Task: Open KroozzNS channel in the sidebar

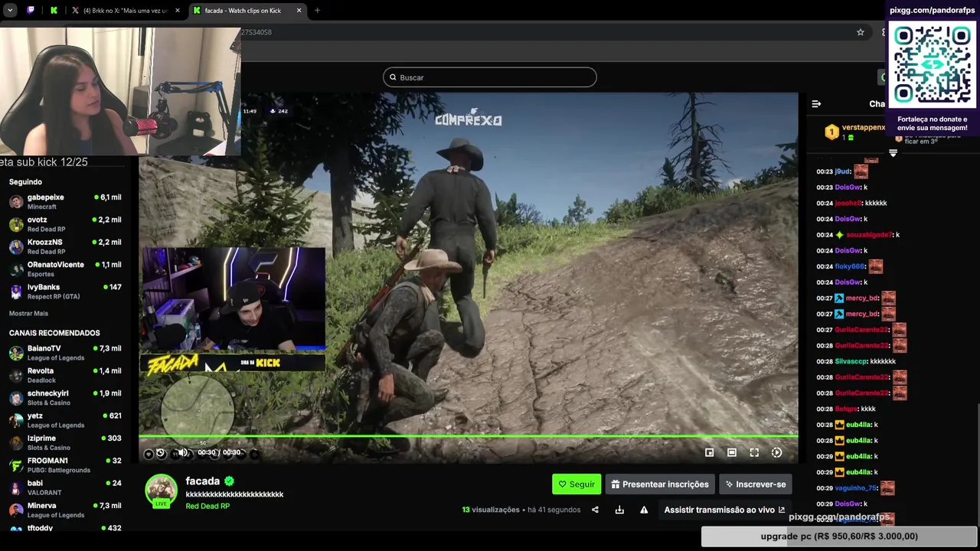Action: pyautogui.click(x=65, y=246)
